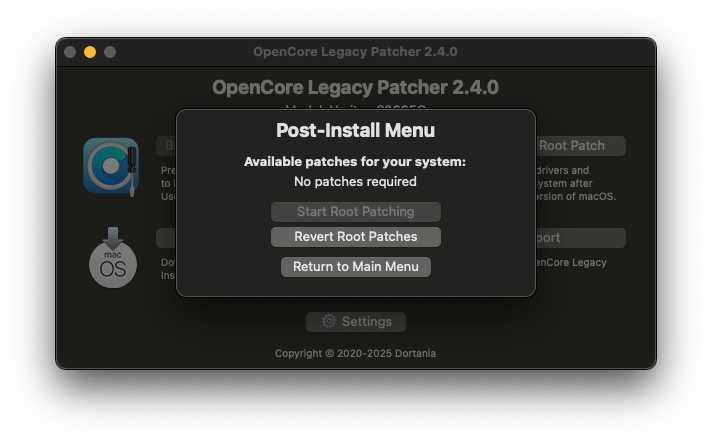Click the partially hidden Root Patch button
The width and height of the screenshot is (712, 443).
point(581,146)
